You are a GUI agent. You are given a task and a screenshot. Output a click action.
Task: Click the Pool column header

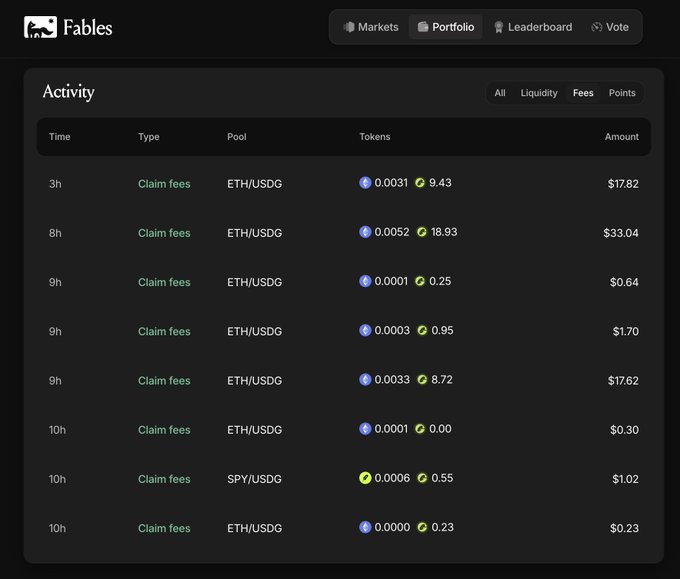(237, 137)
